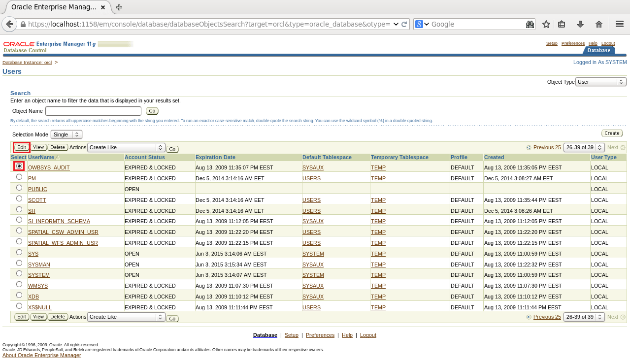
Task: Click the bottom Edit button
Action: (22, 317)
